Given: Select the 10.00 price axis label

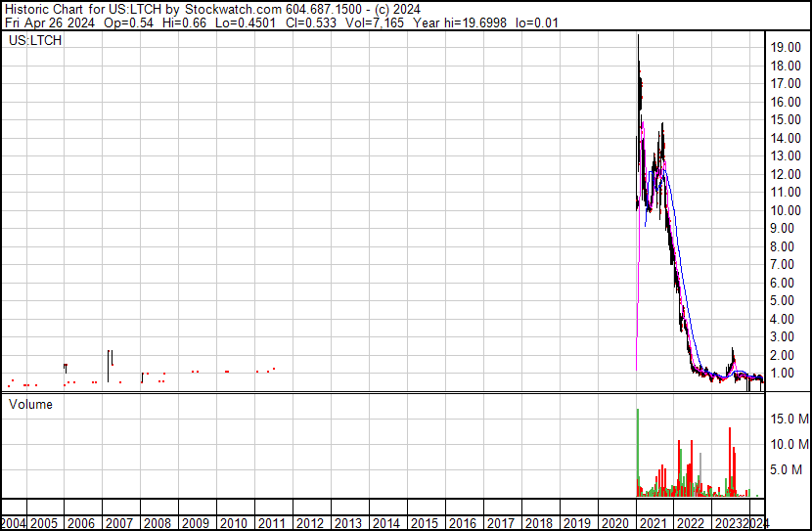Looking at the screenshot, I should [785, 210].
